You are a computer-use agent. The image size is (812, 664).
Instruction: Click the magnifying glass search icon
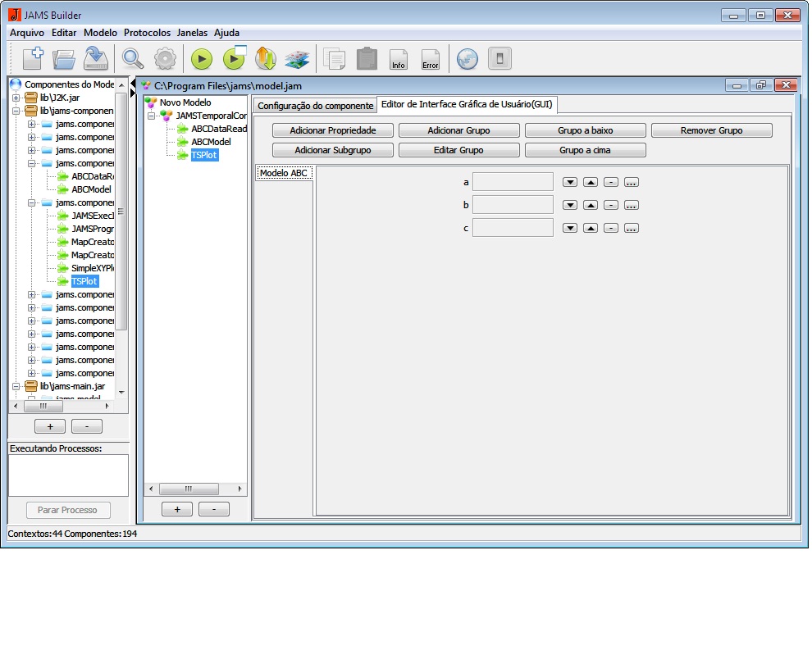(132, 58)
